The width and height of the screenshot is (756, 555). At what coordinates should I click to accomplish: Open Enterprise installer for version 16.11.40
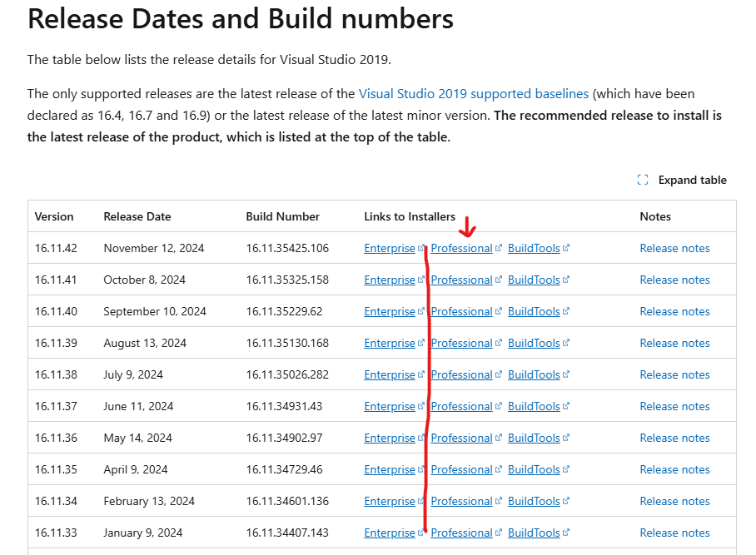coord(390,311)
